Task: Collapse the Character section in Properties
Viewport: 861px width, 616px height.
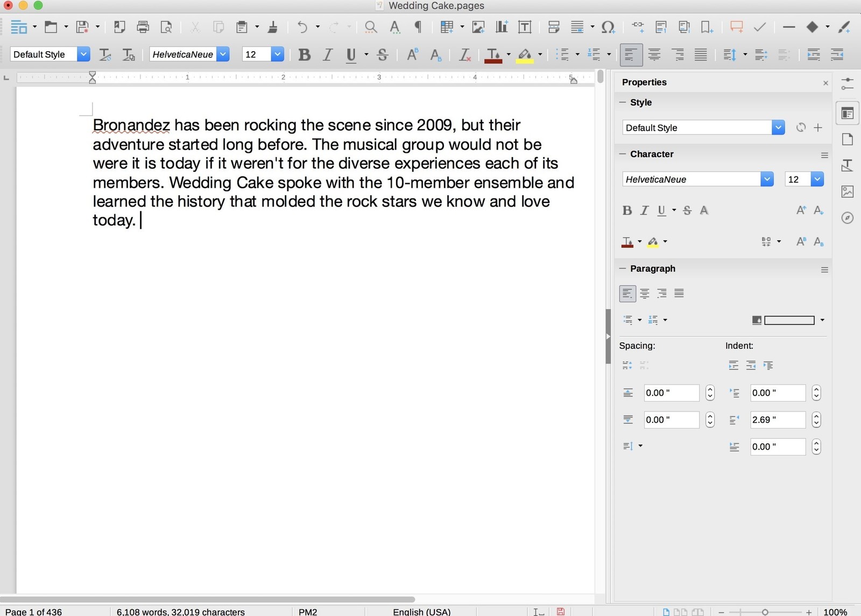Action: (x=623, y=154)
